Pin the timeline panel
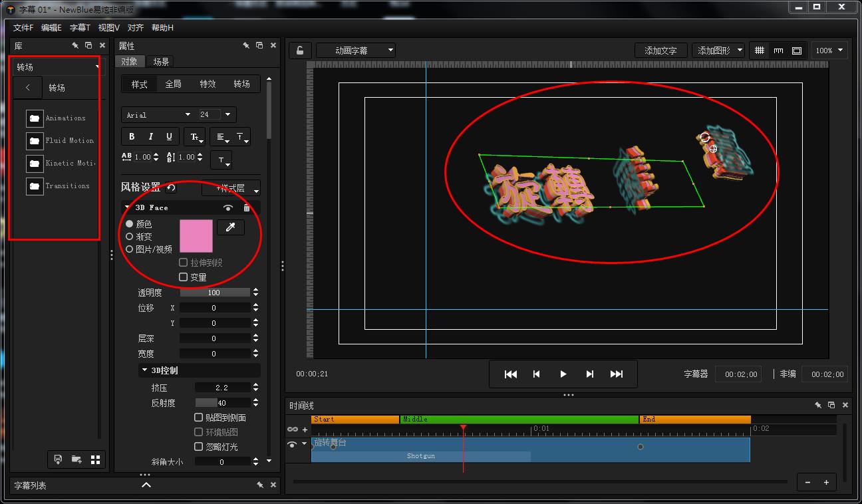 (x=818, y=405)
